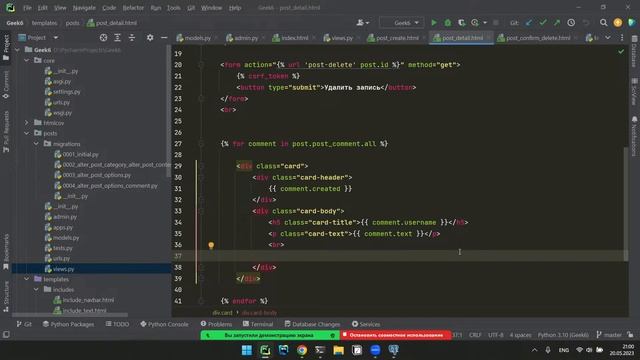Run the Geek6 configuration with green play
The image size is (640, 360).
434,23
